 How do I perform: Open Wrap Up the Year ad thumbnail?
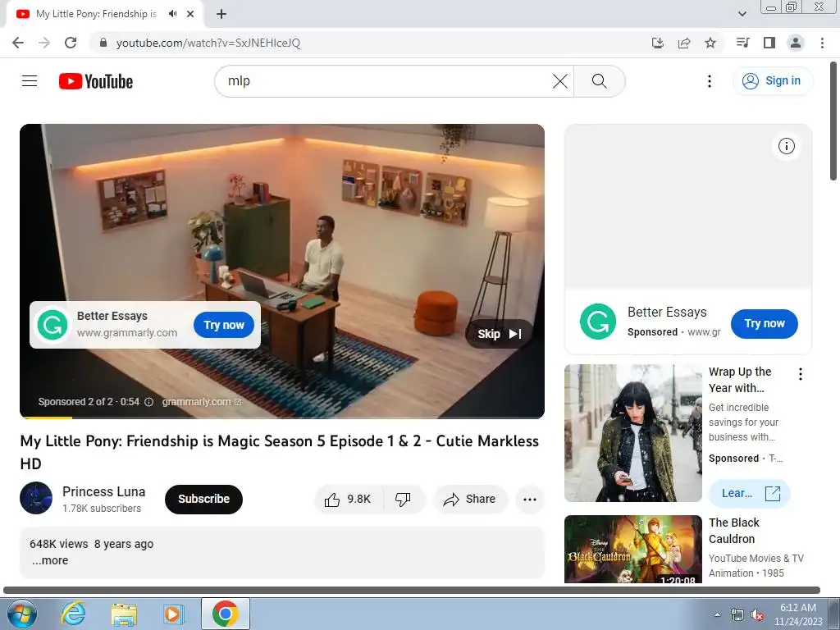(x=632, y=433)
